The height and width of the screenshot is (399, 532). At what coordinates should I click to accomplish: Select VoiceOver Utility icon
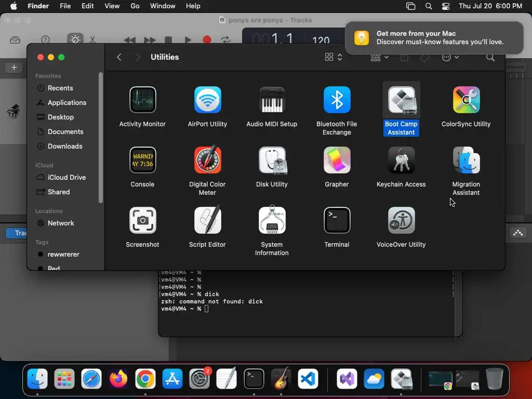[402, 220]
